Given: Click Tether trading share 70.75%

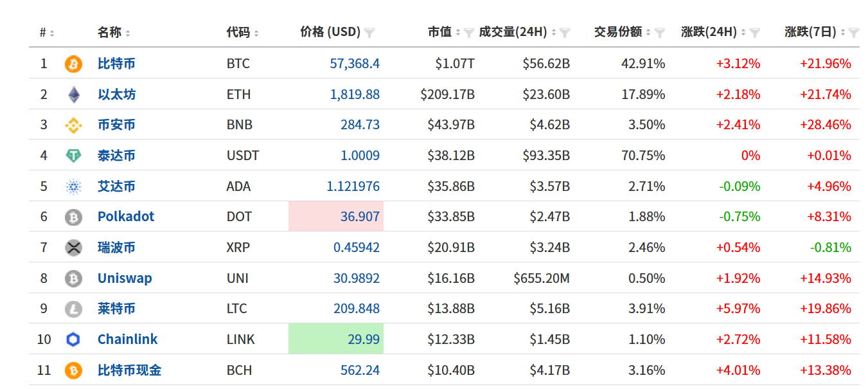Looking at the screenshot, I should [643, 156].
